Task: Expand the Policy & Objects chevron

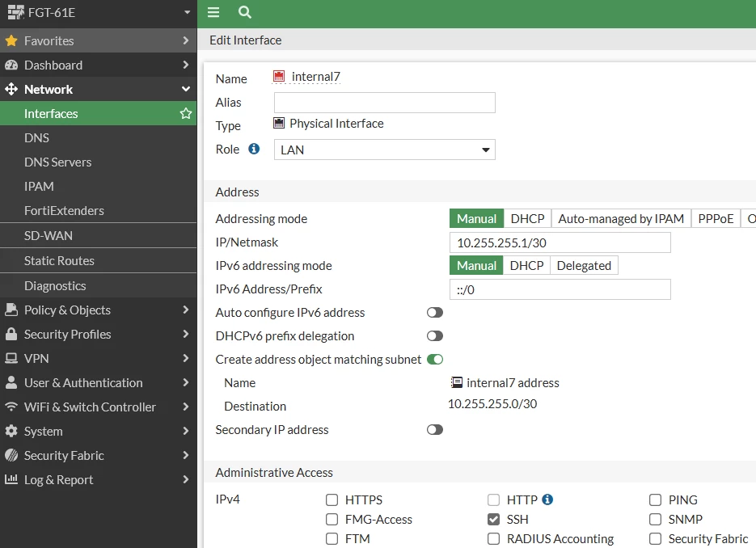Action: [x=186, y=310]
